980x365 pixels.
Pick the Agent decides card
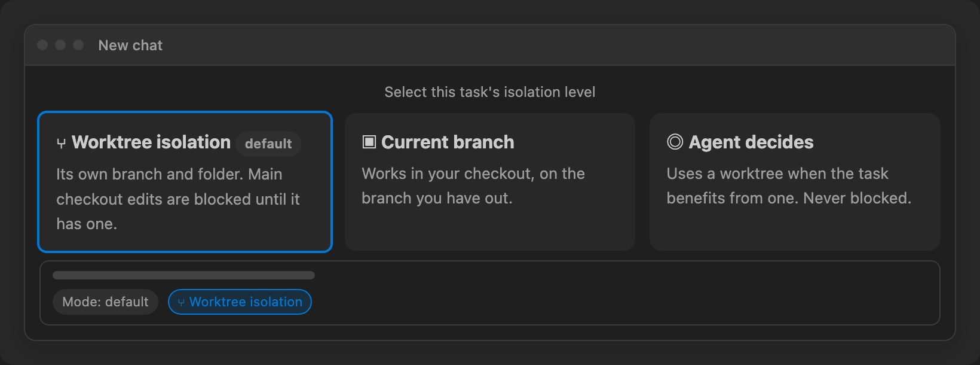coord(795,182)
